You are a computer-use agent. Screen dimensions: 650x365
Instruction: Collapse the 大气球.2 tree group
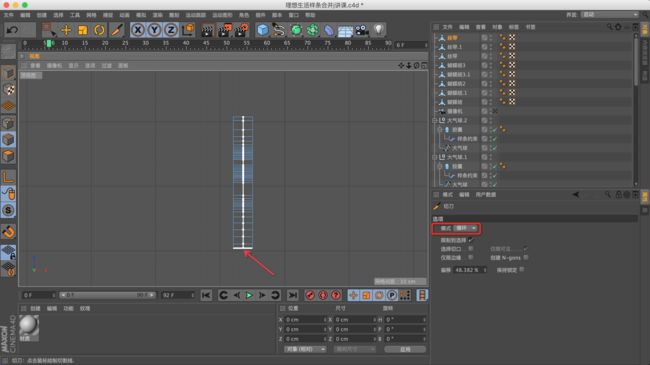pos(434,120)
